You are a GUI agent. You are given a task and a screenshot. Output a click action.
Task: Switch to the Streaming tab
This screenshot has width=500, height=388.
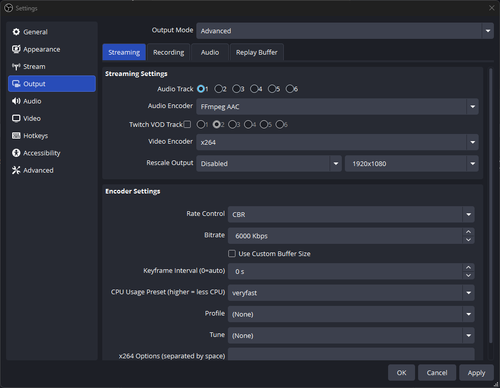(124, 52)
